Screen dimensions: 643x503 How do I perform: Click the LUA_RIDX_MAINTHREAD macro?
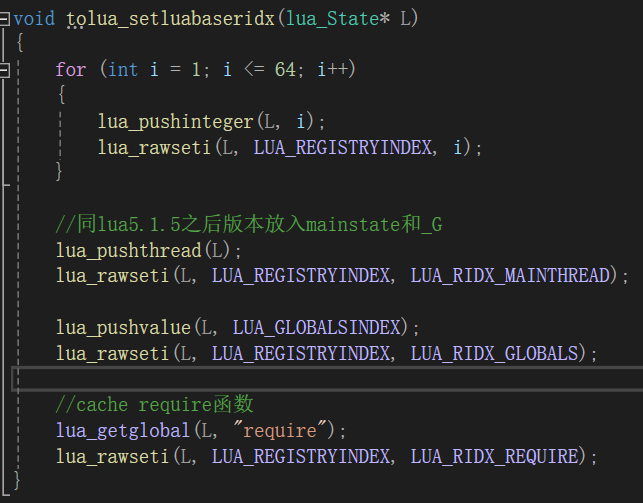coord(511,275)
